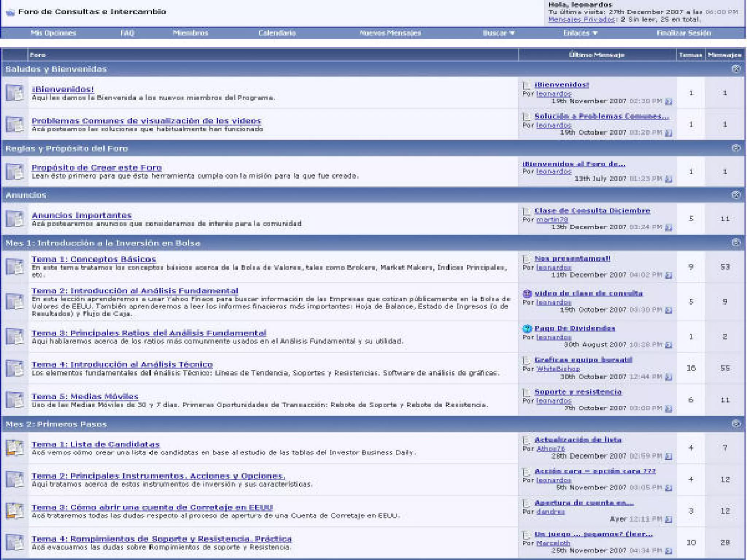Collapse the Anuncios category section
747x560 pixels.
[x=736, y=195]
